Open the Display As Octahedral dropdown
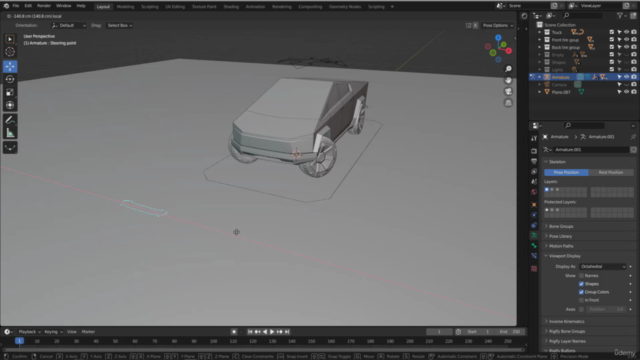 pos(602,267)
